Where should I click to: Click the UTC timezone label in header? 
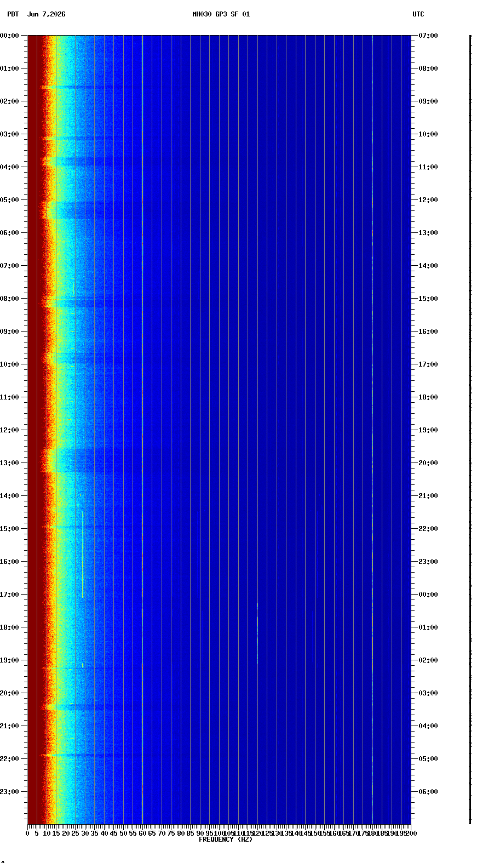click(418, 14)
